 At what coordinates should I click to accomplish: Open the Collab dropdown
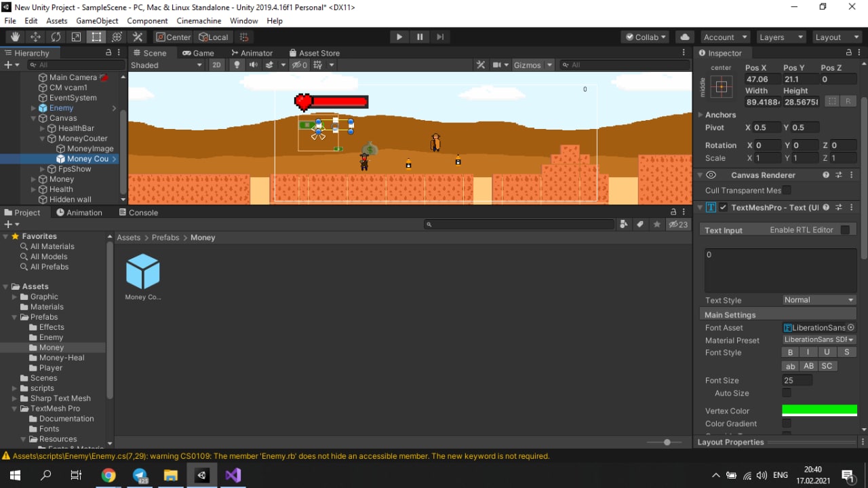click(645, 37)
